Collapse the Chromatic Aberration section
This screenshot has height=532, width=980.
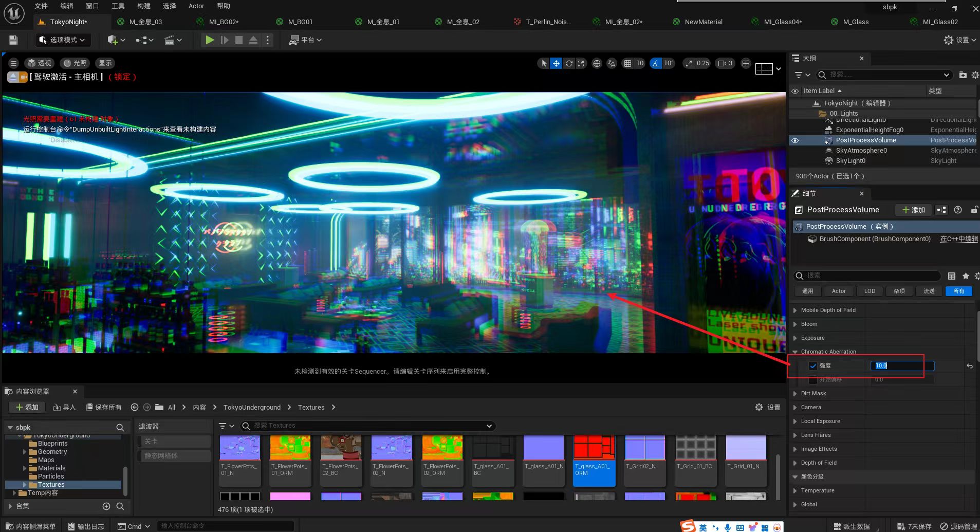[795, 352]
